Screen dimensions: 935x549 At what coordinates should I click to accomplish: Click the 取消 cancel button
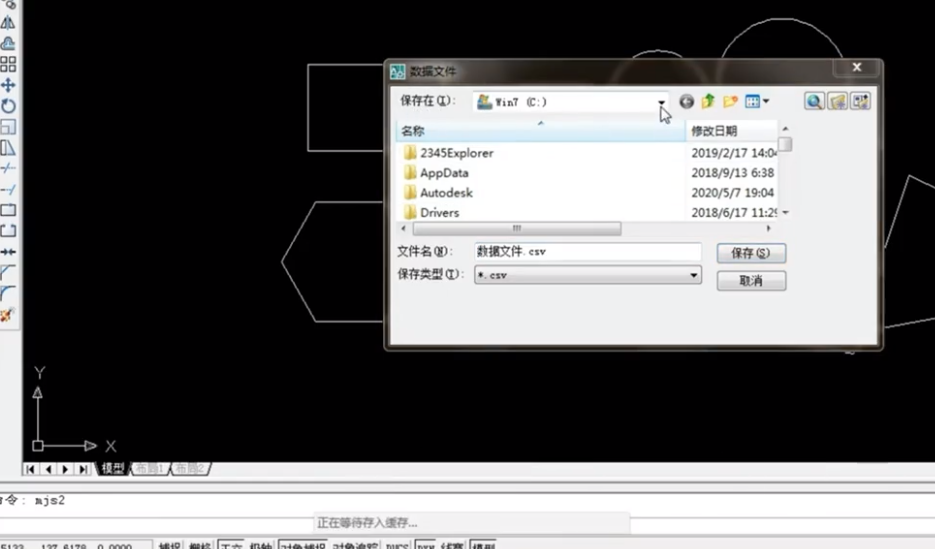tap(751, 282)
